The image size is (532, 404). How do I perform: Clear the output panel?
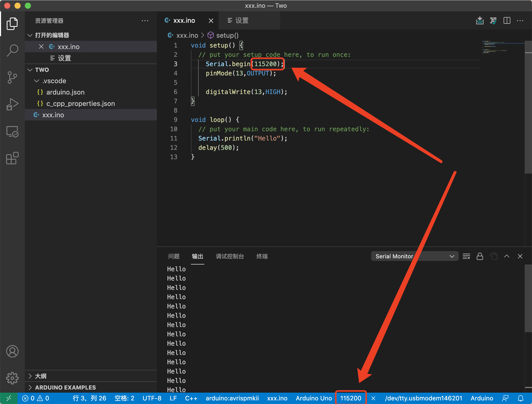coord(466,256)
